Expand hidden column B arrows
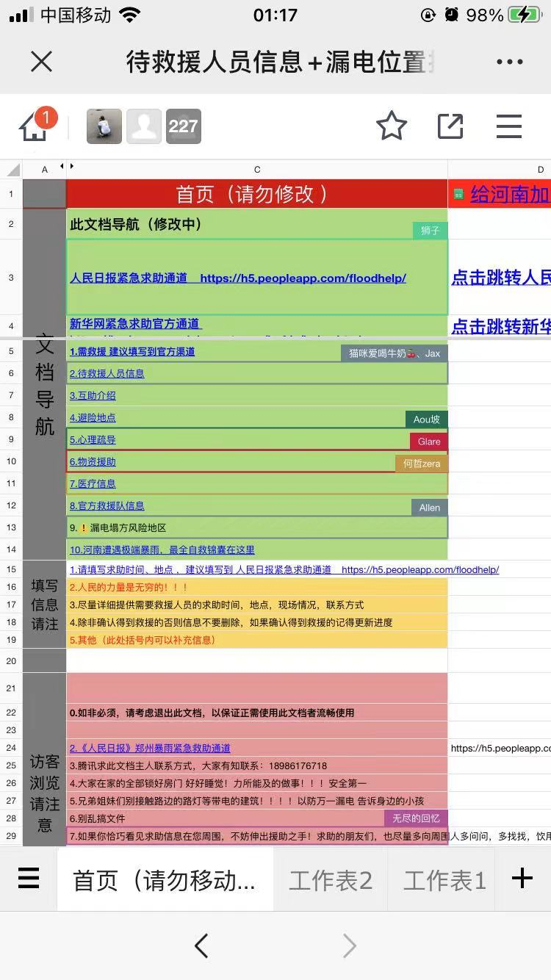This screenshot has width=551, height=980. click(67, 166)
